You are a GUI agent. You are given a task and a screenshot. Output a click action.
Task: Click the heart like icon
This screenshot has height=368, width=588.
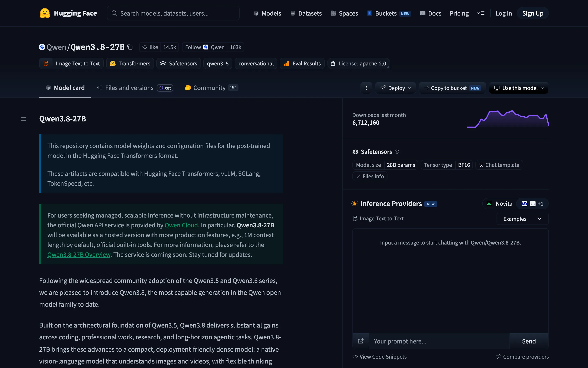coord(145,47)
